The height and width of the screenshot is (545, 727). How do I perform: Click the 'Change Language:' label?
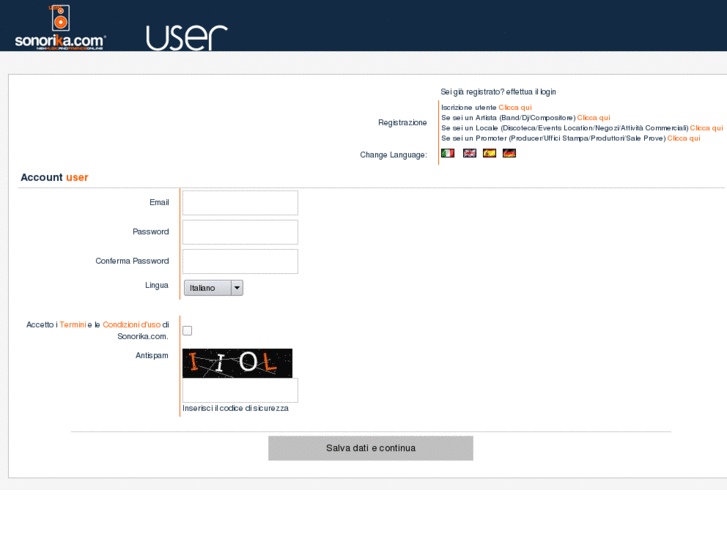click(x=393, y=155)
